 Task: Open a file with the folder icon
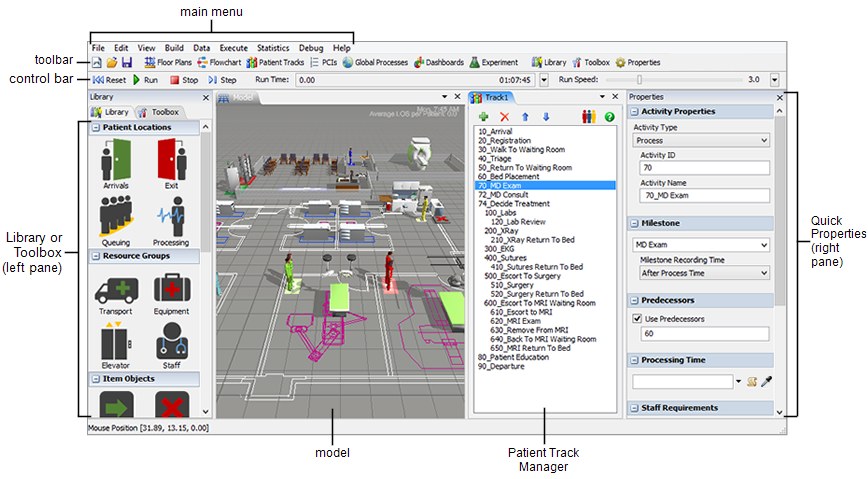click(112, 63)
